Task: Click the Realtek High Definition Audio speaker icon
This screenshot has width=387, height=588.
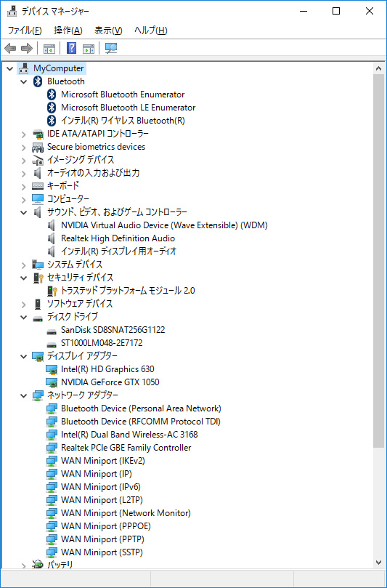Action: coord(52,238)
